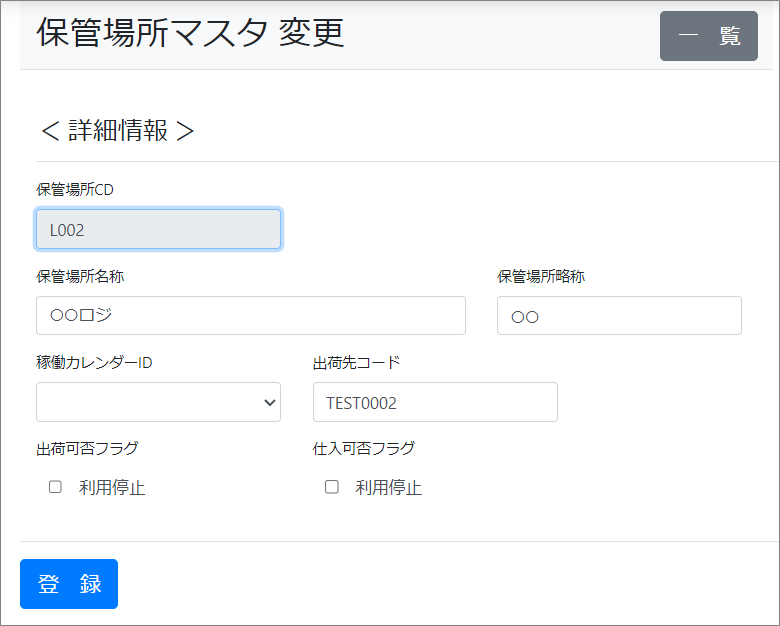The image size is (780, 626).
Task: Click 利用停止 text under 仕入可否フラグ
Action: [388, 488]
